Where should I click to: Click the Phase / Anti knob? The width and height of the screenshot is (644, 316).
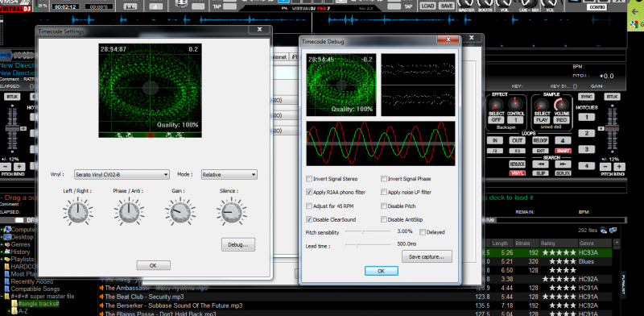129,212
